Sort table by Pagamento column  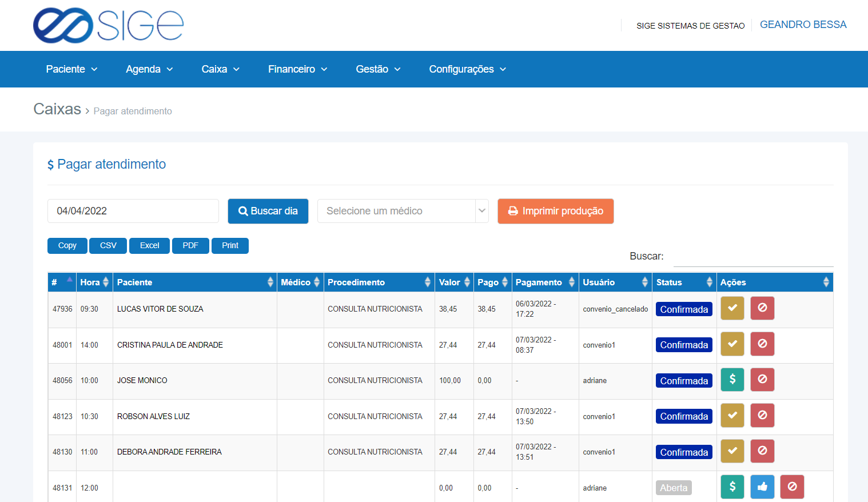tap(545, 282)
